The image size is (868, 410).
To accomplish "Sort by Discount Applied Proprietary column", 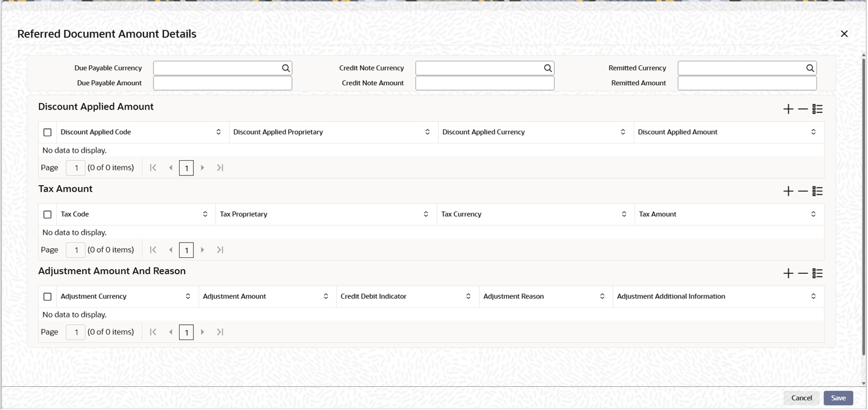I will (x=427, y=132).
